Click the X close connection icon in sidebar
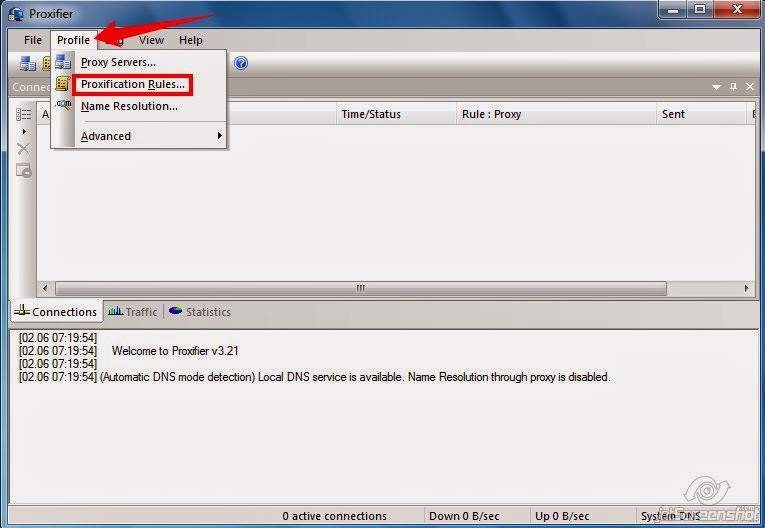This screenshot has height=528, width=765. coord(23,148)
